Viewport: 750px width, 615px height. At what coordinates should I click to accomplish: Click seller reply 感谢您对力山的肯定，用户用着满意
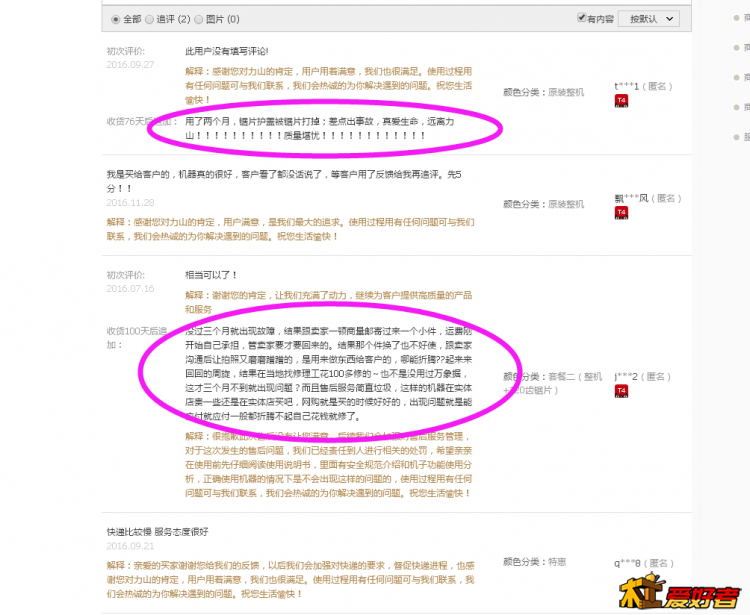click(x=329, y=86)
